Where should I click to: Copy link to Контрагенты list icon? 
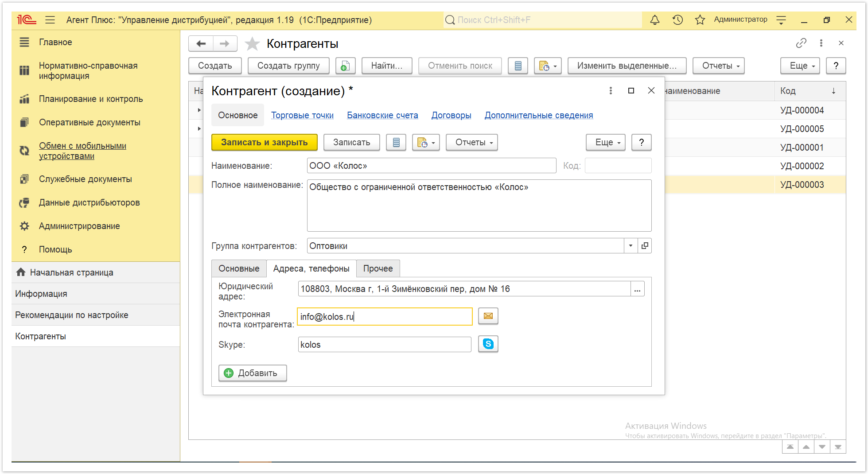801,43
